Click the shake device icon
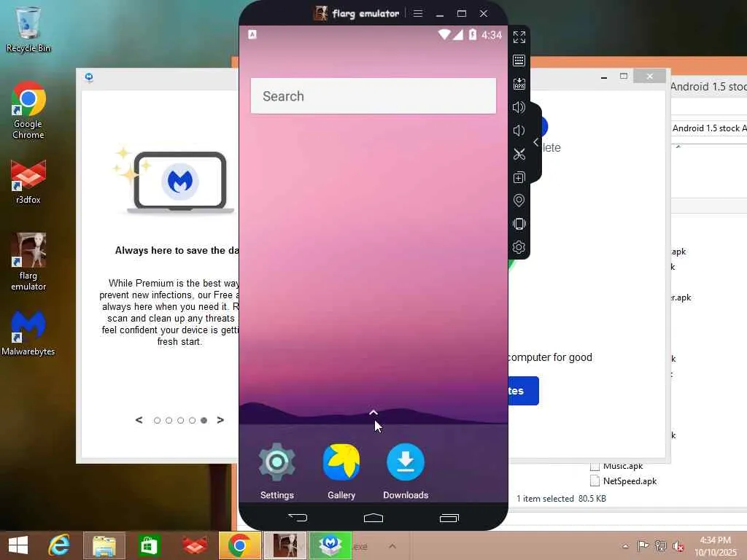747x560 pixels. (x=519, y=224)
